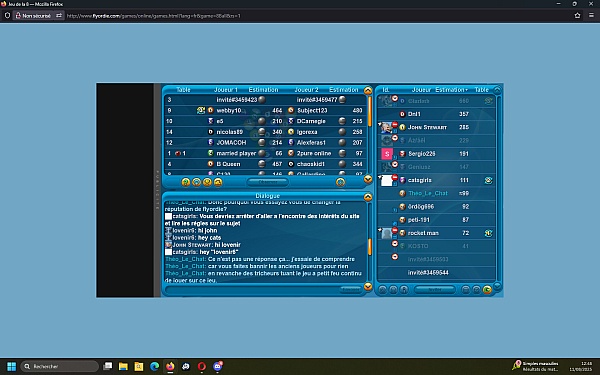Toggle the red ignore badge on rocket man
The image size is (600, 375).
click(395, 230)
